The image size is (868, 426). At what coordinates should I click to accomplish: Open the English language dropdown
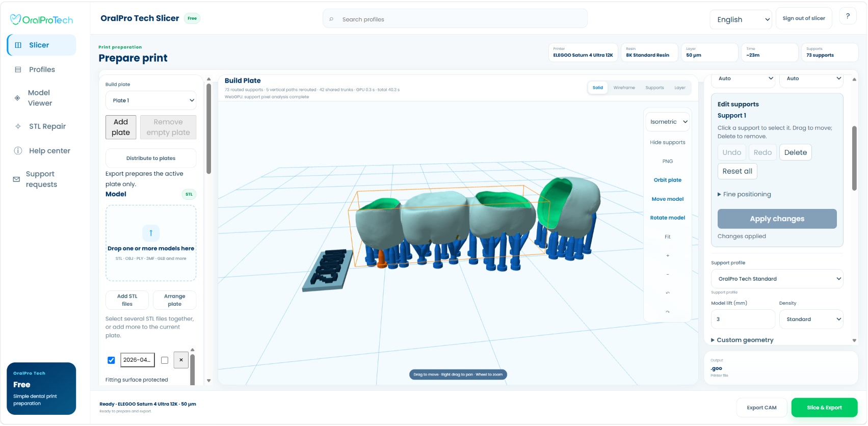click(741, 19)
